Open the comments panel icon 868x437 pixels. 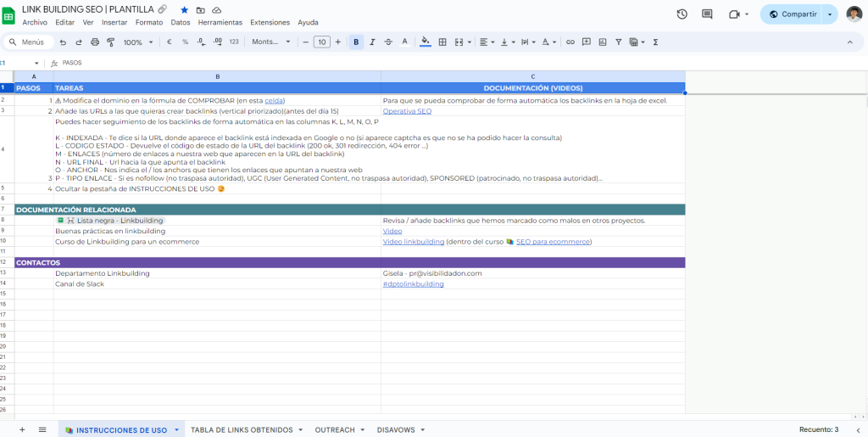[708, 14]
